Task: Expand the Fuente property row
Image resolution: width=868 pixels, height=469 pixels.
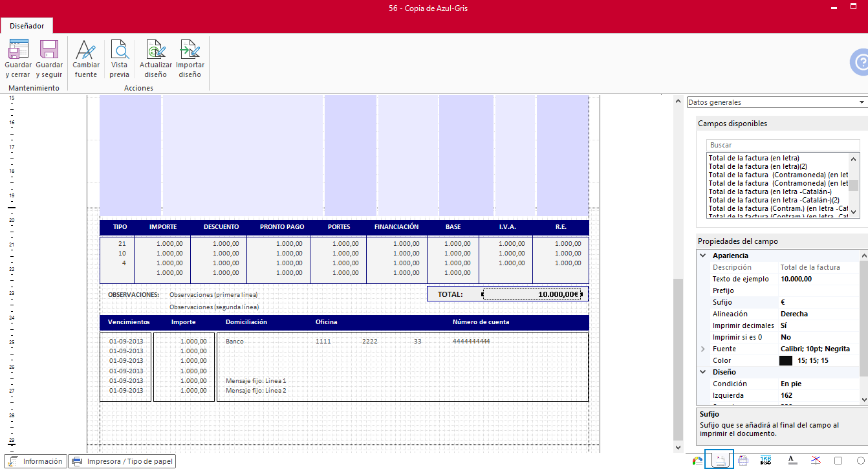Action: pos(703,349)
